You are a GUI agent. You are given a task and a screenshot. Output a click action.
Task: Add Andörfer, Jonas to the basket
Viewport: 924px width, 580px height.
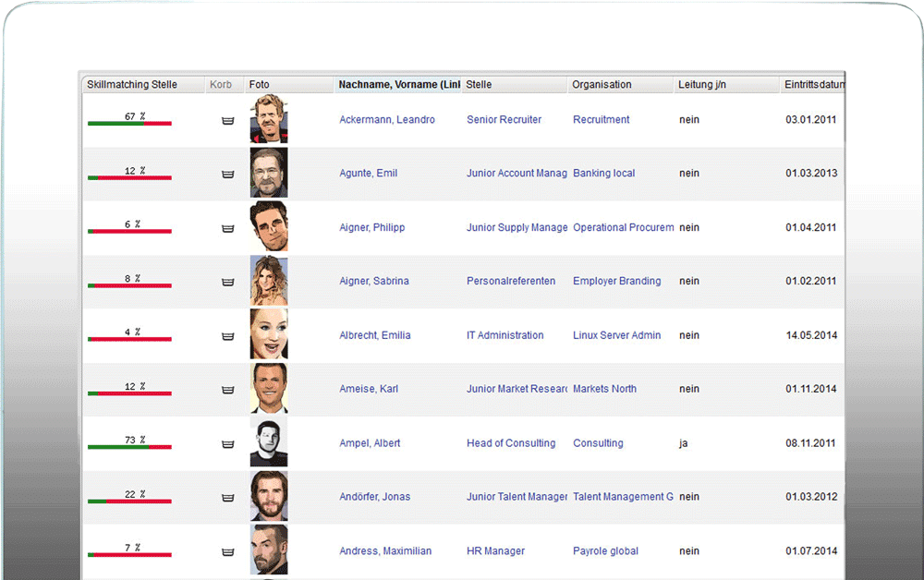click(x=227, y=498)
